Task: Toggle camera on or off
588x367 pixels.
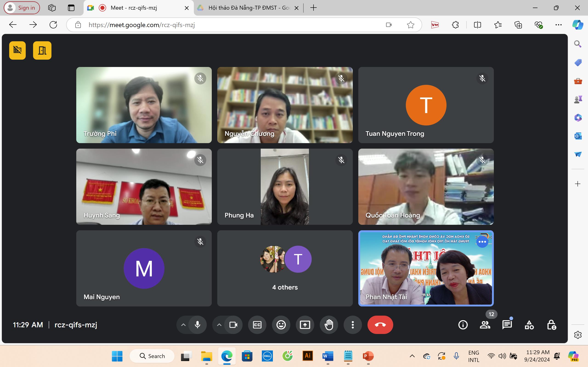Action: [233, 325]
